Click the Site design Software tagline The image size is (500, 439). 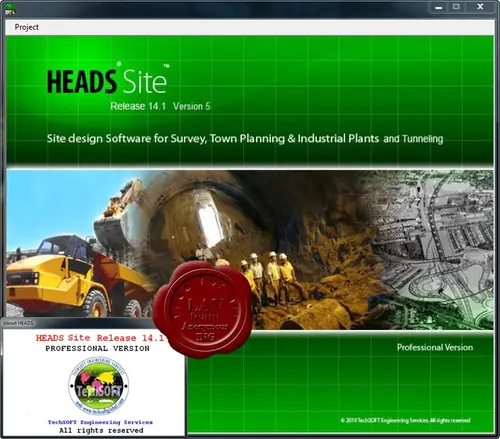[245, 138]
